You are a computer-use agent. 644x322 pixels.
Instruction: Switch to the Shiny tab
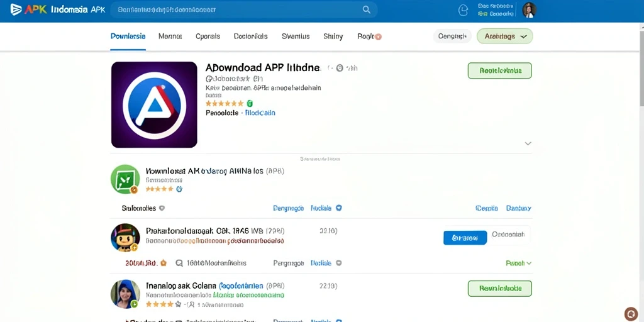[333, 36]
